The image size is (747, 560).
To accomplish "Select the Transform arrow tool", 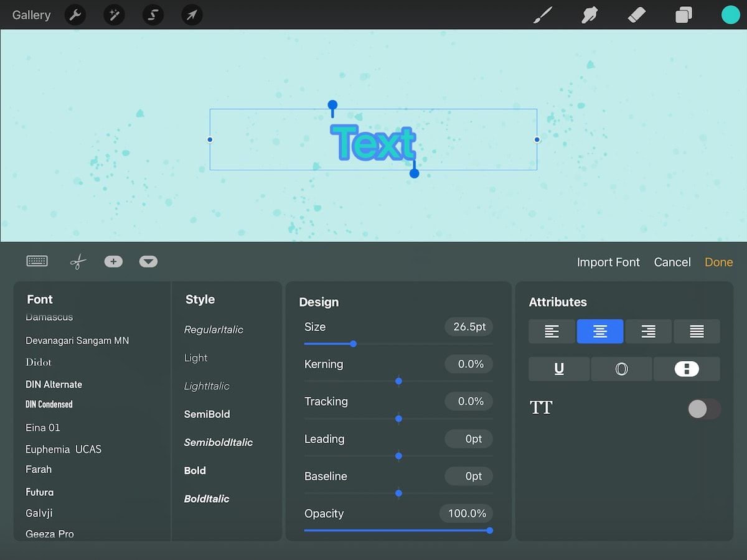I will (x=192, y=14).
